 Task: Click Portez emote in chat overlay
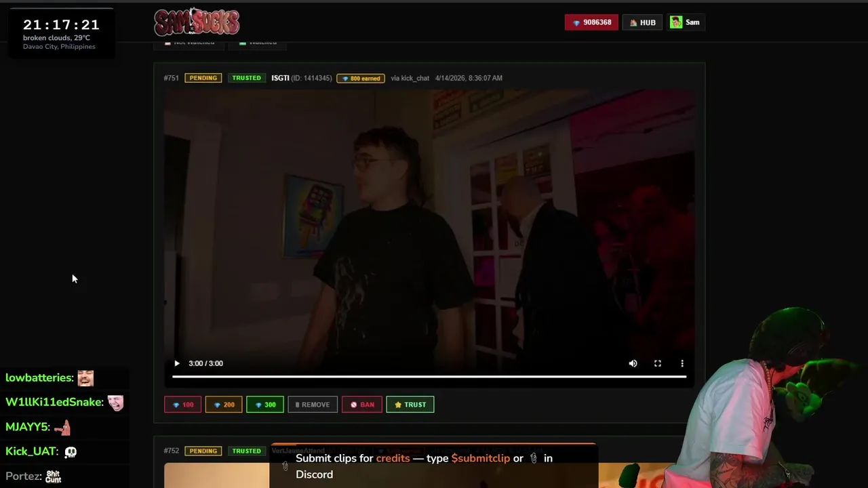click(x=54, y=476)
